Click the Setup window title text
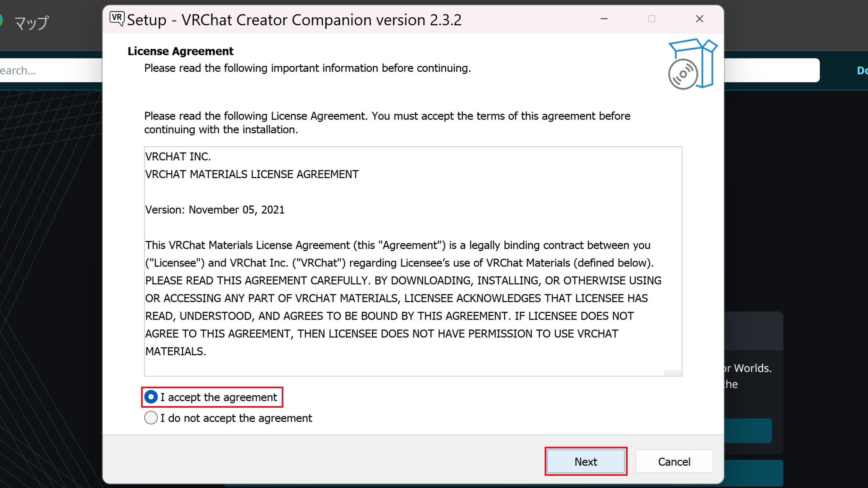 click(x=294, y=20)
